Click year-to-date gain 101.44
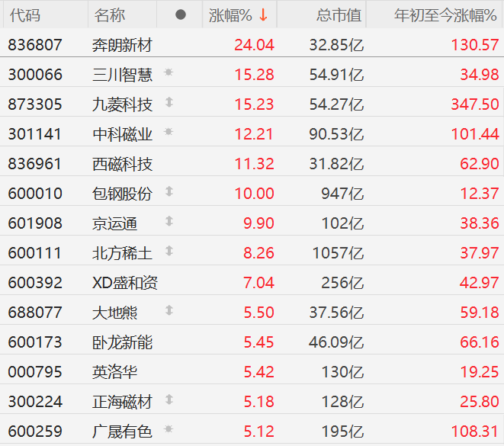Screen dimensions: 504x446 [475, 134]
